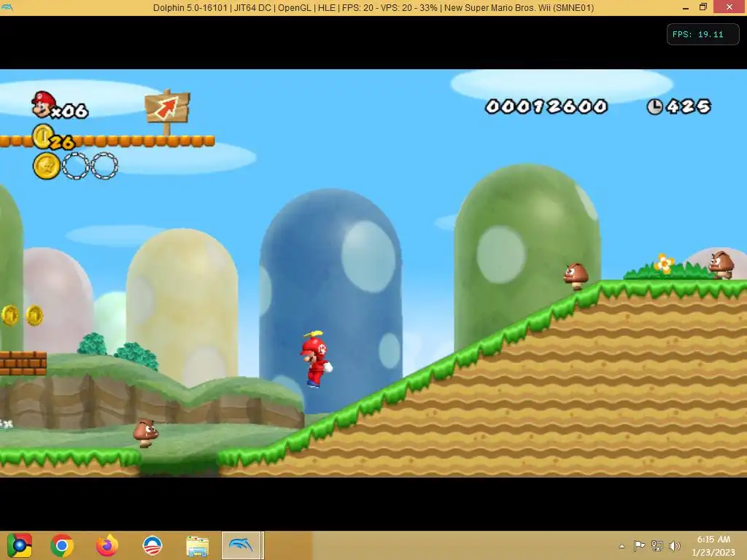Click the collected gold star coin
Image resolution: width=747 pixels, height=560 pixels.
point(47,166)
